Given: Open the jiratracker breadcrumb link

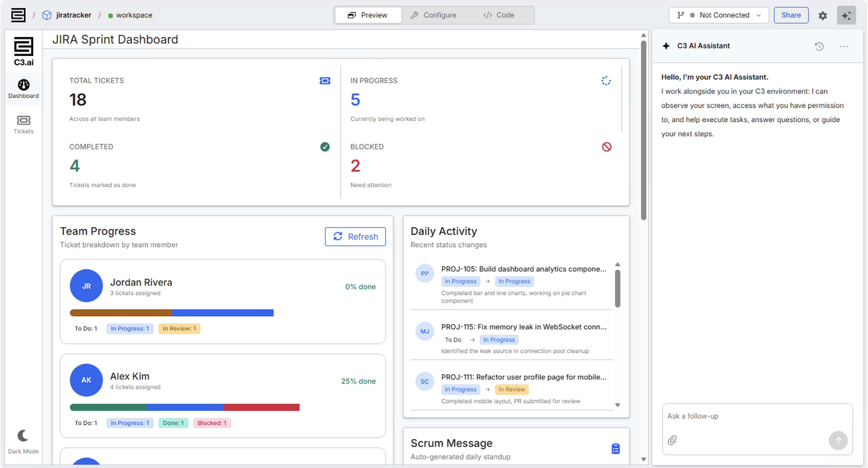Looking at the screenshot, I should pyautogui.click(x=74, y=15).
